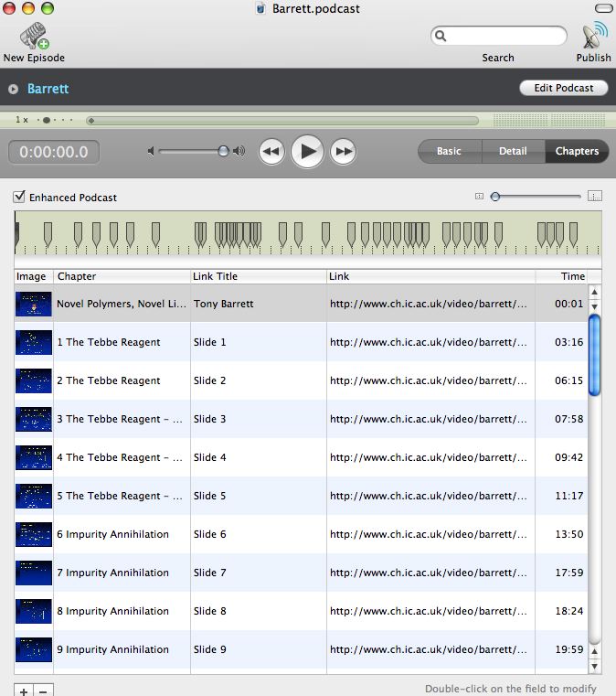Click the add chapter plus button
Screen dimensions: 616x696
[23, 689]
